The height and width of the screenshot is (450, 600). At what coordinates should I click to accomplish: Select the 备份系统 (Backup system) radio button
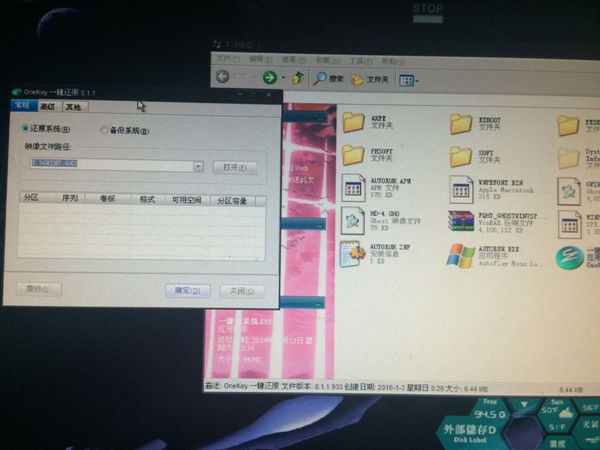[104, 130]
